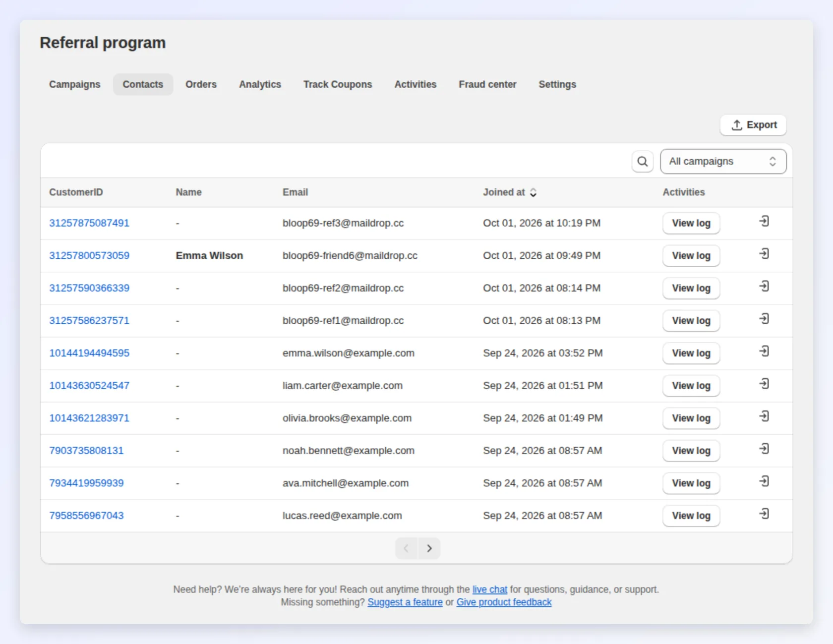Open the Fraud center tab
The width and height of the screenshot is (833, 644).
tap(487, 84)
